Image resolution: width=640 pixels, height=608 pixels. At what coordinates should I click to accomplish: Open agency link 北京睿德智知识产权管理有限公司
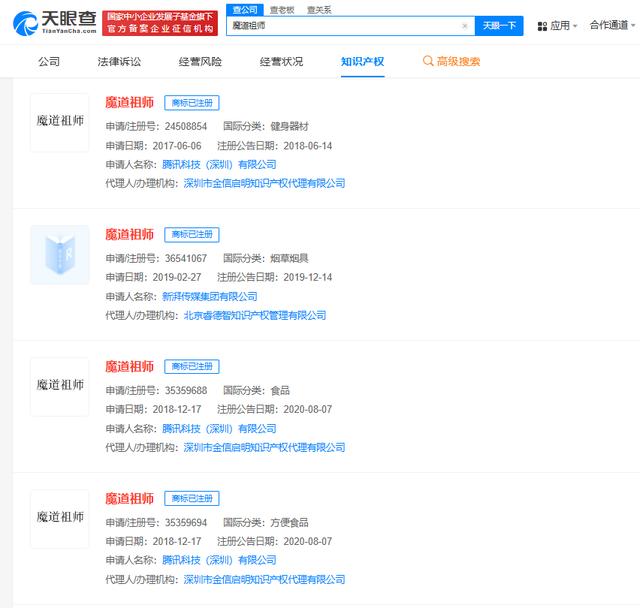255,315
